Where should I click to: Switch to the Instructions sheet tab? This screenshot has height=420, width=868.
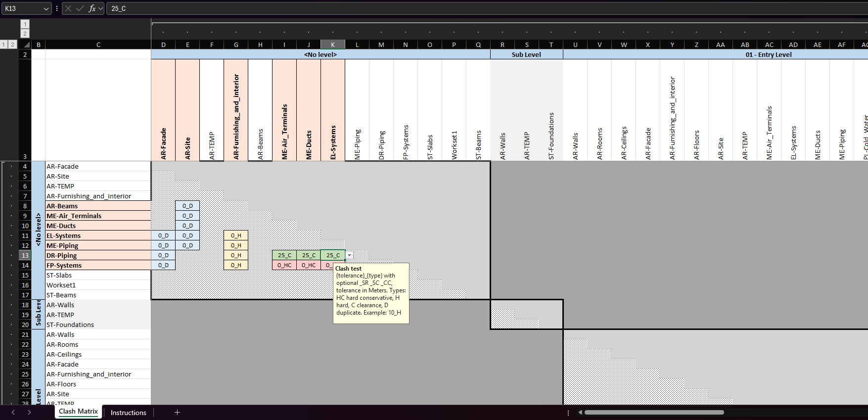tap(129, 413)
